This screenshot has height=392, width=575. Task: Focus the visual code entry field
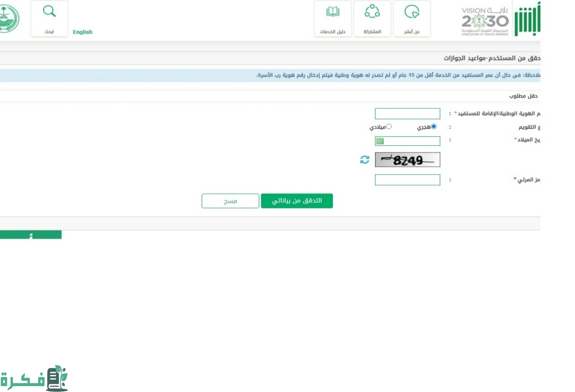click(x=407, y=180)
